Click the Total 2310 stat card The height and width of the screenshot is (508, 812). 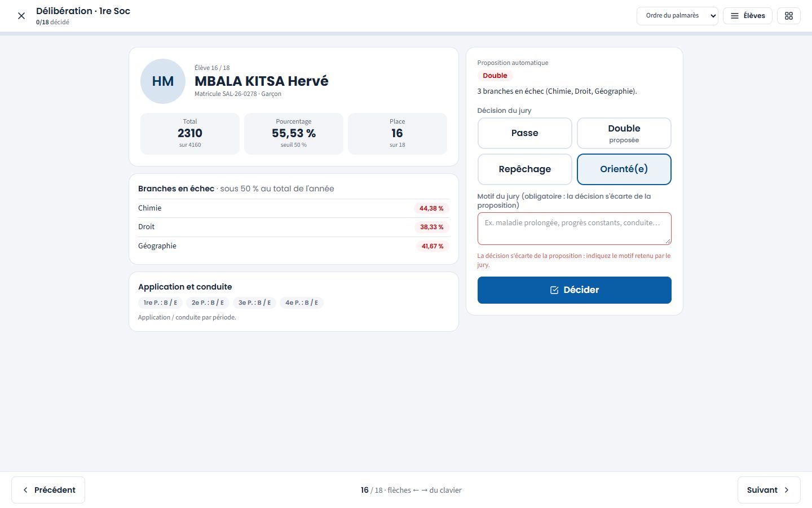pyautogui.click(x=190, y=134)
